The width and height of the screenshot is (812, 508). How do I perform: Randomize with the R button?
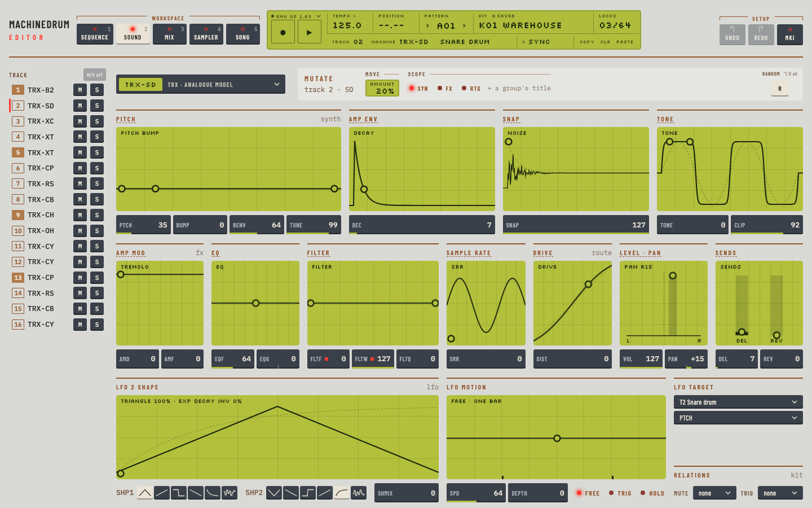780,89
